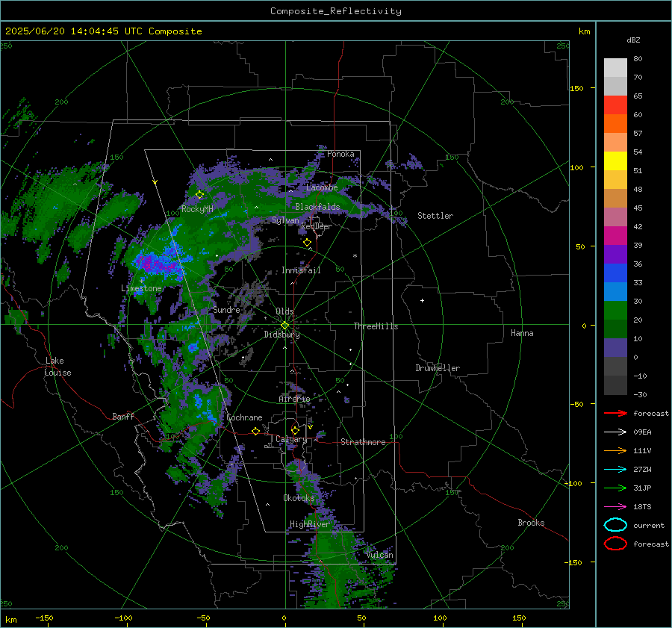This screenshot has height=628, width=672.
Task: Click the Calgary city label
Action: 291,439
